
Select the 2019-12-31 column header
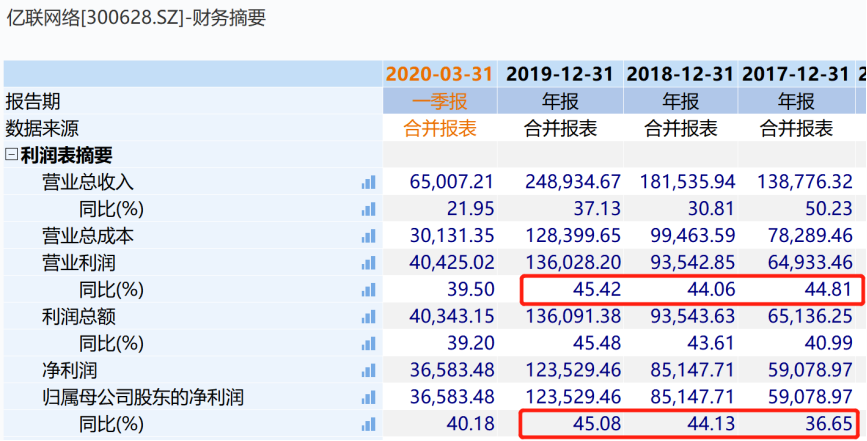(560, 74)
